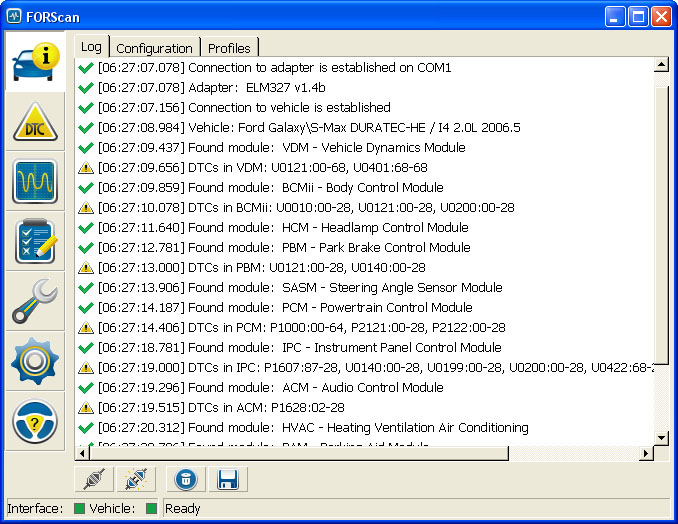Click the horizontal scrollbar right arrow

[646, 454]
